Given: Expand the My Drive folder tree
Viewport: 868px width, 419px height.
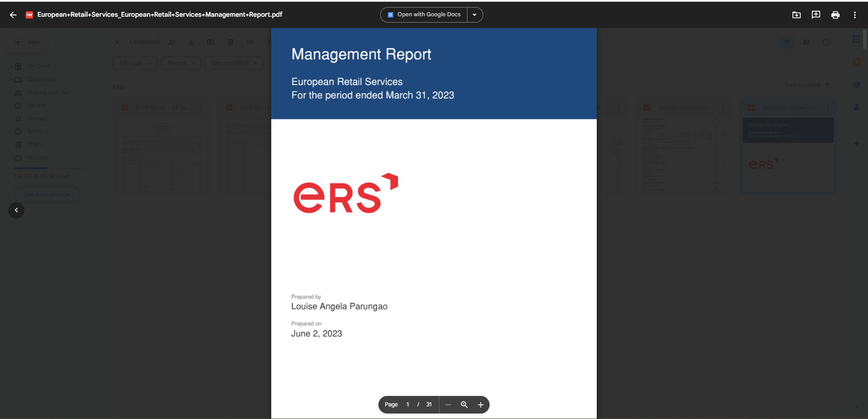Looking at the screenshot, I should (11, 66).
